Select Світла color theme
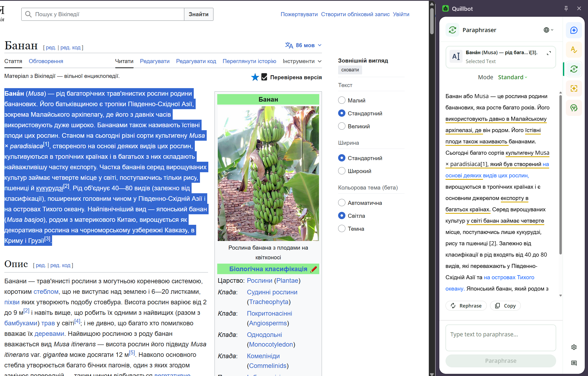The height and width of the screenshot is (376, 588). click(342, 216)
